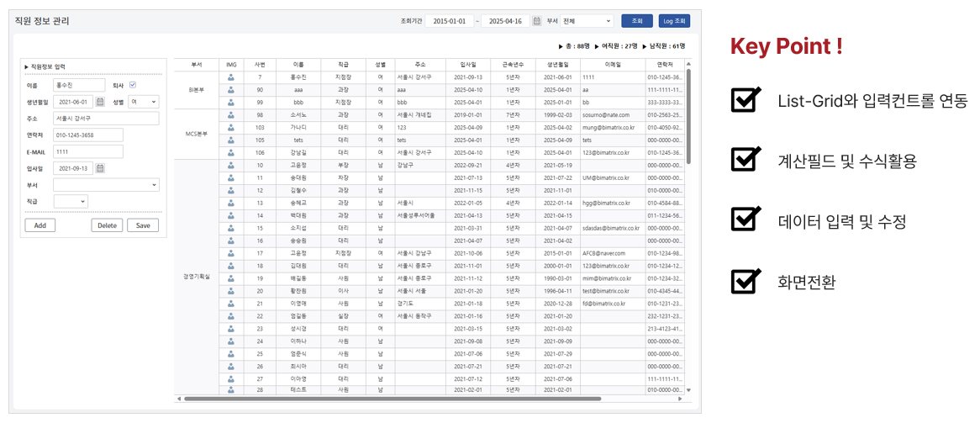Click profile image icon for employee 홍수진
Viewport: 980px width, 423px height.
click(230, 77)
